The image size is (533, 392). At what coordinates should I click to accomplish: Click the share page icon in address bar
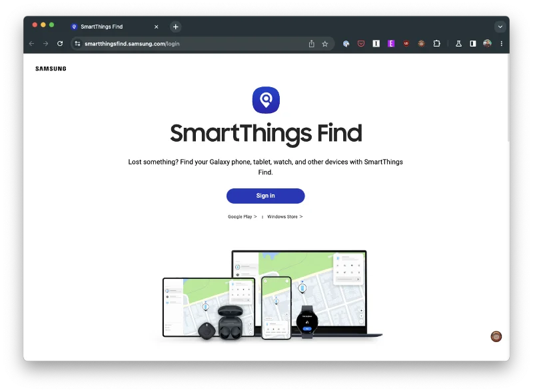[311, 44]
